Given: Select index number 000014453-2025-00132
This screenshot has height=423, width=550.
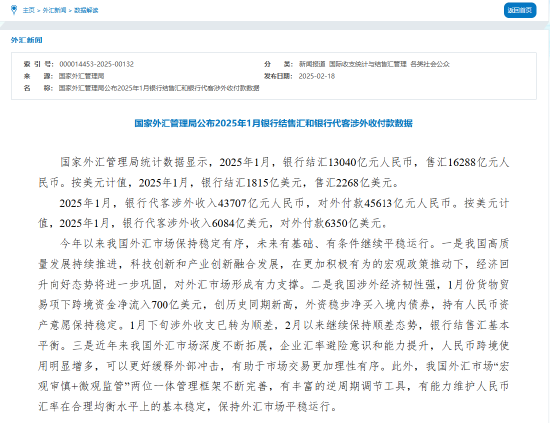Looking at the screenshot, I should coord(96,64).
